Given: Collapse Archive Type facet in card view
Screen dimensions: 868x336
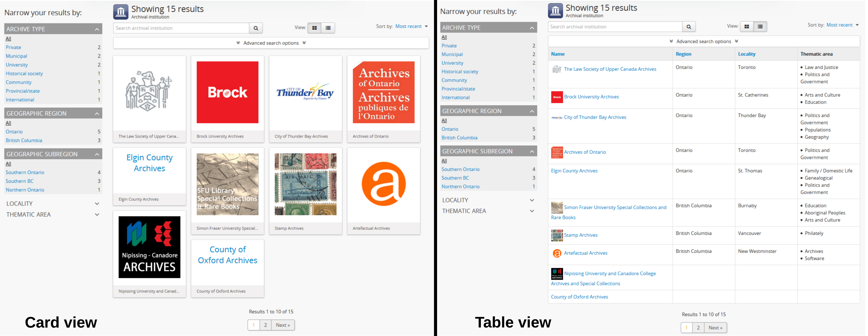Looking at the screenshot, I should click(x=97, y=29).
